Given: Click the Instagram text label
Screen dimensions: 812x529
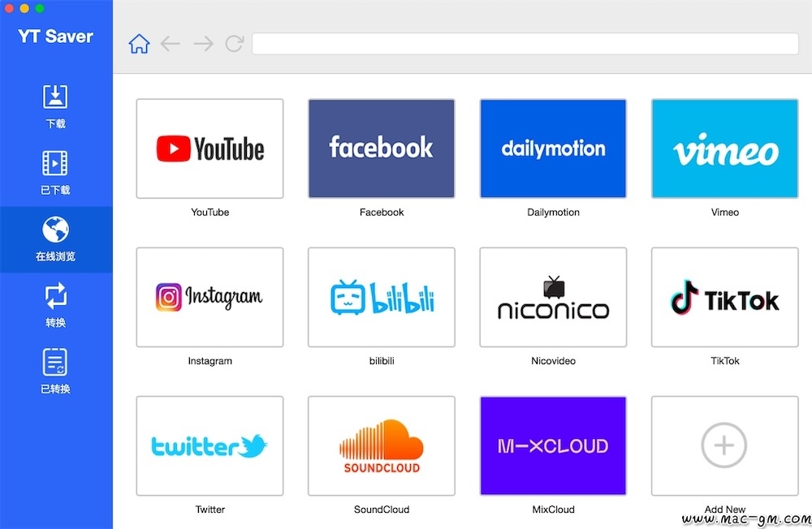Looking at the screenshot, I should [209, 361].
